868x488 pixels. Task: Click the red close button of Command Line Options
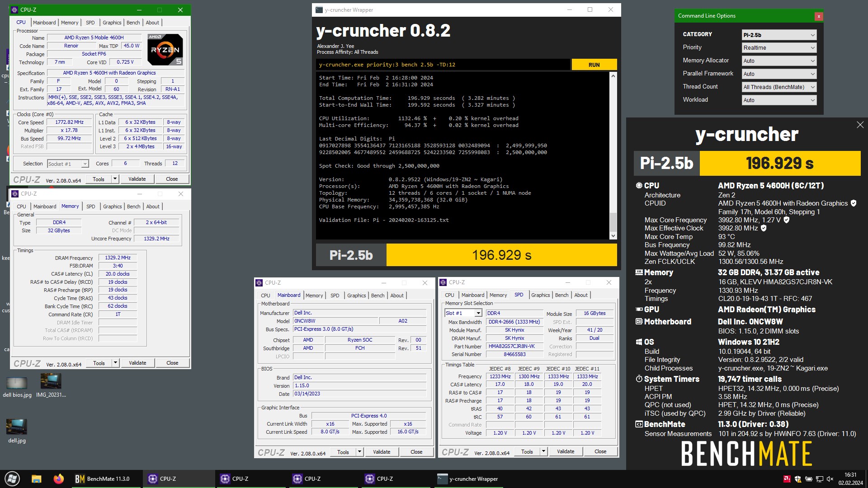click(x=819, y=16)
